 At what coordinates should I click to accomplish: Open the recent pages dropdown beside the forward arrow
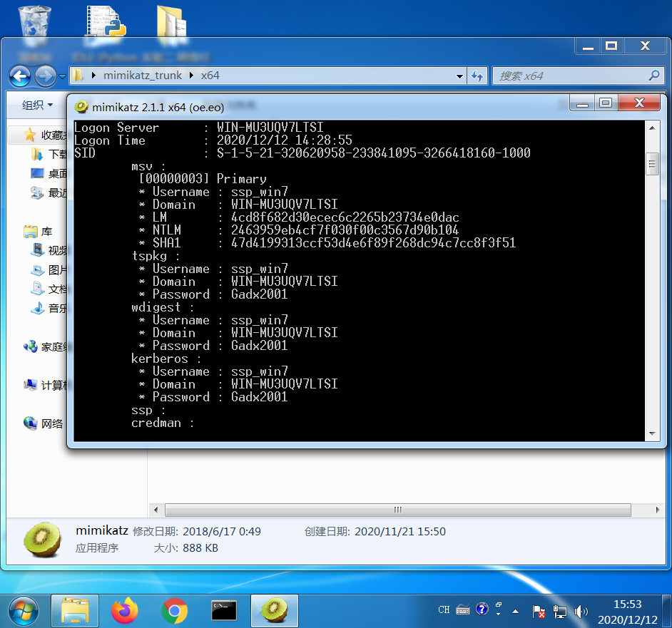(x=63, y=77)
